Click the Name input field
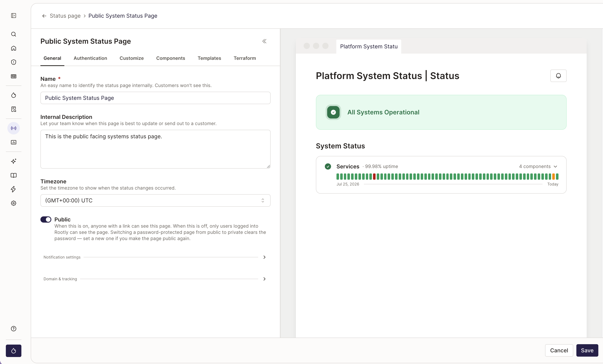 [x=155, y=98]
